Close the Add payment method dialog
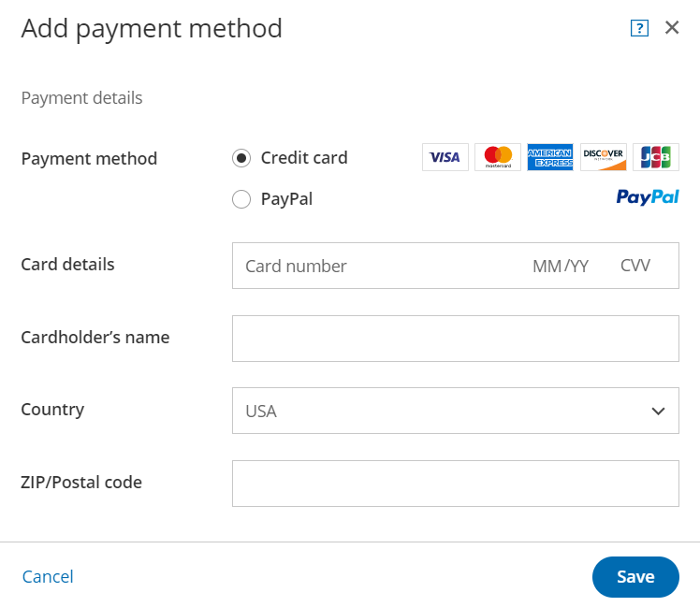The image size is (700, 607). [672, 28]
